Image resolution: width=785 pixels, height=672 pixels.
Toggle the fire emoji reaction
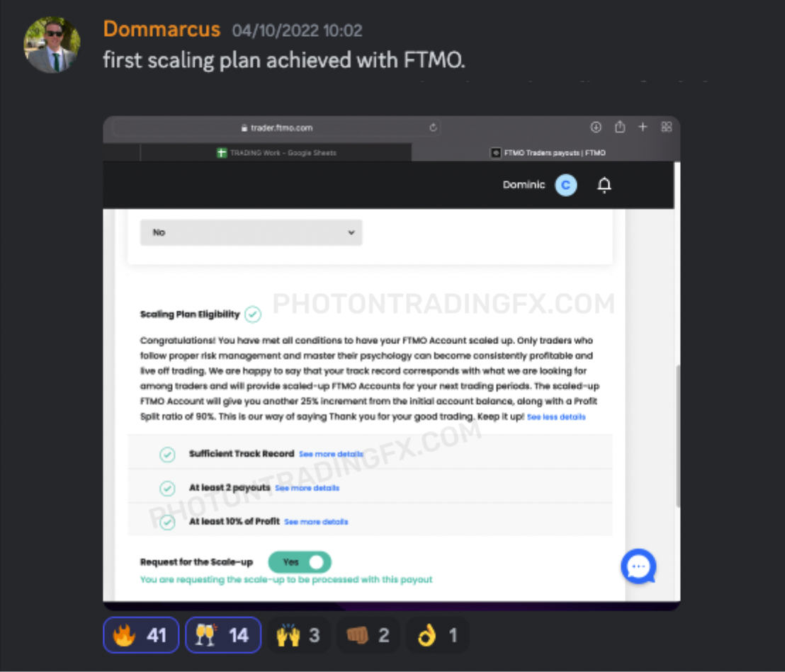click(141, 635)
